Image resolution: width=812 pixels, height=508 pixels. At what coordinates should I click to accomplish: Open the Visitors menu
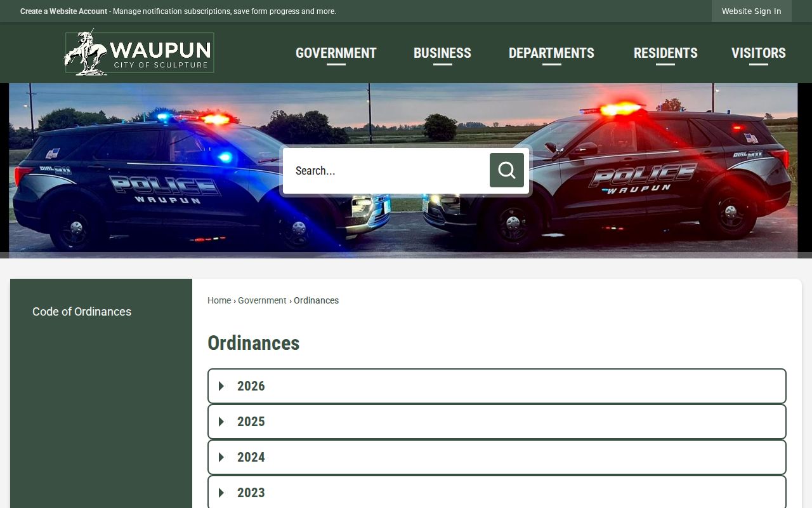(758, 53)
